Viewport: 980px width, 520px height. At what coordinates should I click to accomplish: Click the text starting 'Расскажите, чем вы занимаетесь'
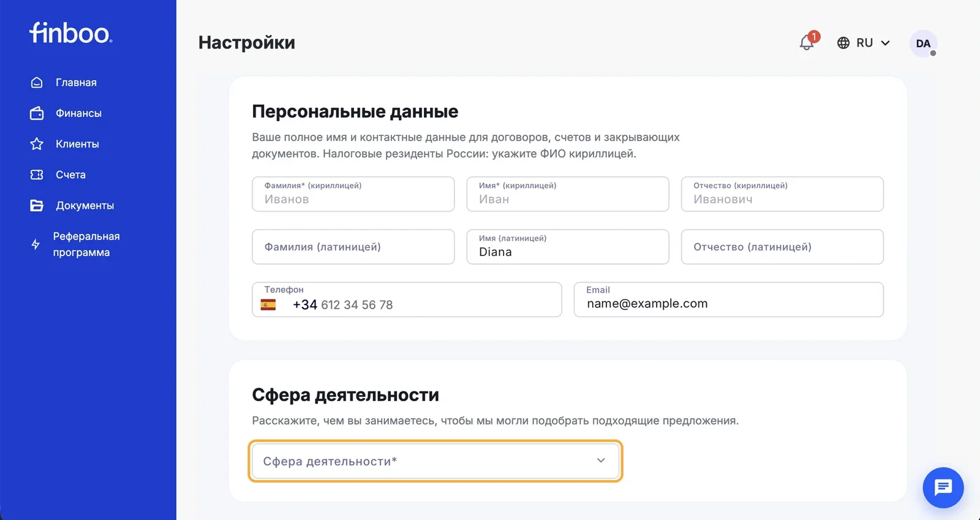[x=496, y=421]
